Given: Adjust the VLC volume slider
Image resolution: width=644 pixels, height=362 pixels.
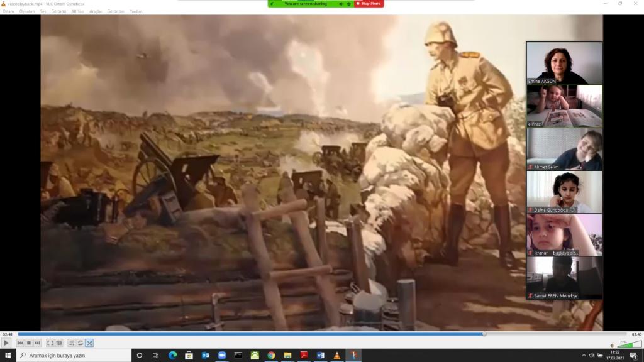Looking at the screenshot, I should click(629, 344).
